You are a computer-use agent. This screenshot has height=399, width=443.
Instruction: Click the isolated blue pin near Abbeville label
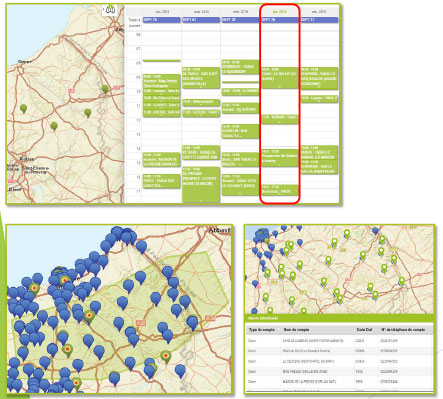[x=141, y=246]
